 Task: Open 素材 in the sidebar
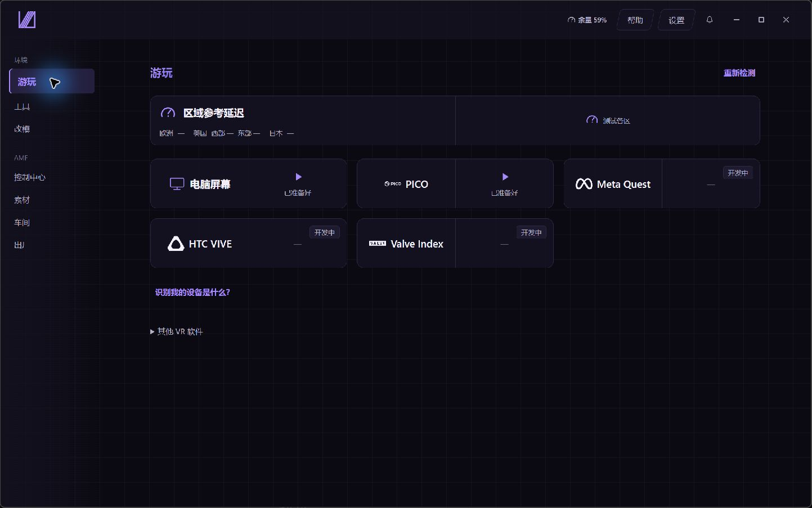22,200
